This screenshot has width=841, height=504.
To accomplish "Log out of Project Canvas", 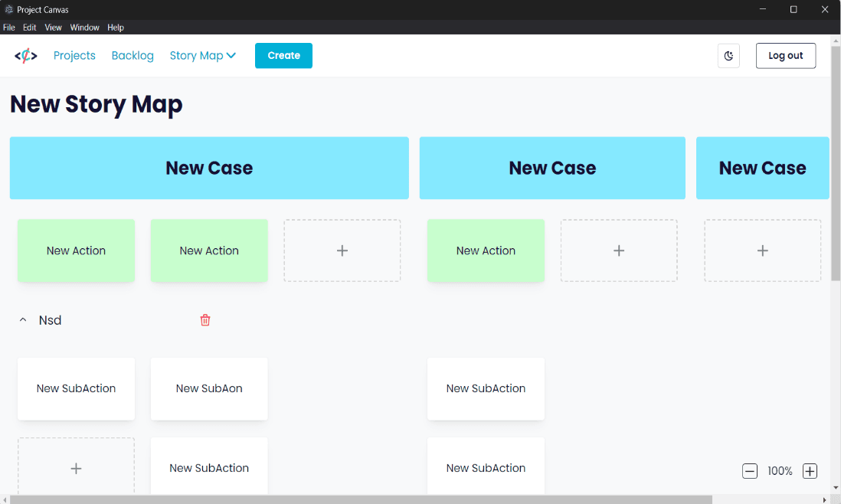I will [785, 55].
